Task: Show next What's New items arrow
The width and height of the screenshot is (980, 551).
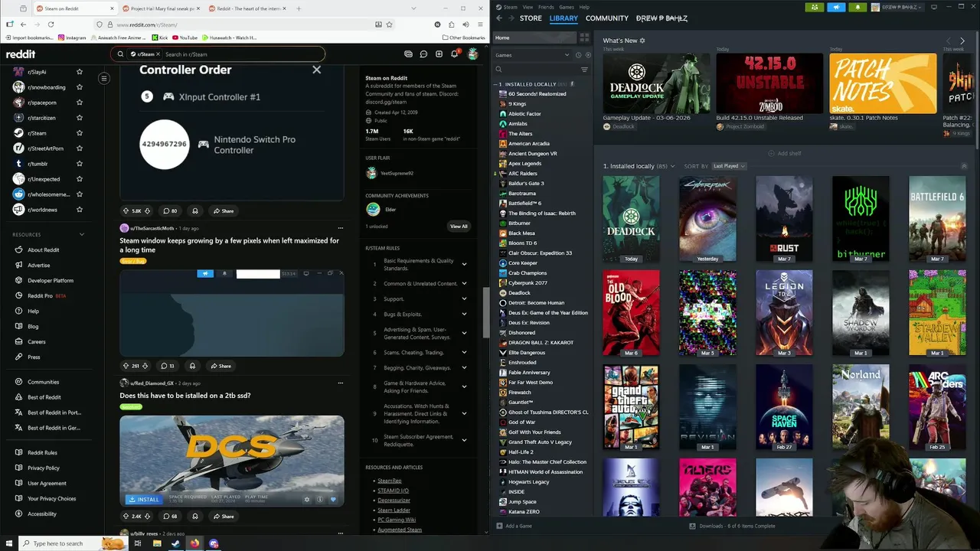Action: (962, 41)
